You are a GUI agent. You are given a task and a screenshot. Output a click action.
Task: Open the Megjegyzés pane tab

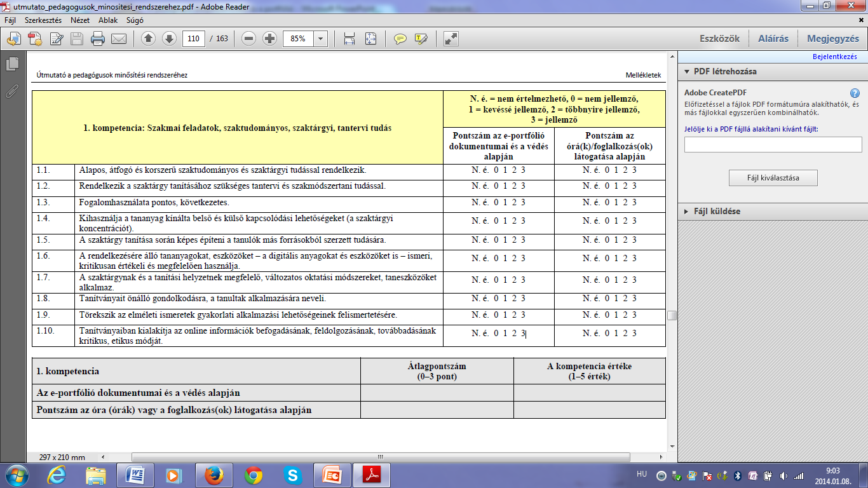tap(833, 39)
